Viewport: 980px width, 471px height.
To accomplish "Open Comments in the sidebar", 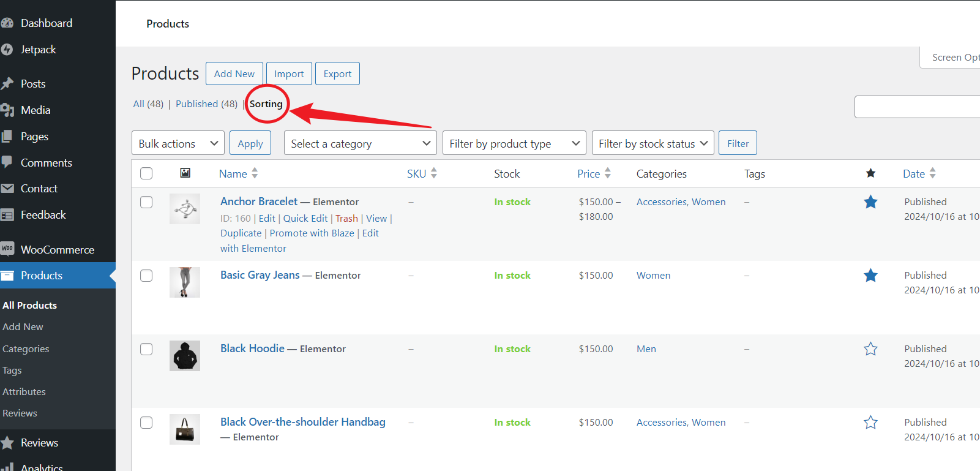I will point(46,163).
